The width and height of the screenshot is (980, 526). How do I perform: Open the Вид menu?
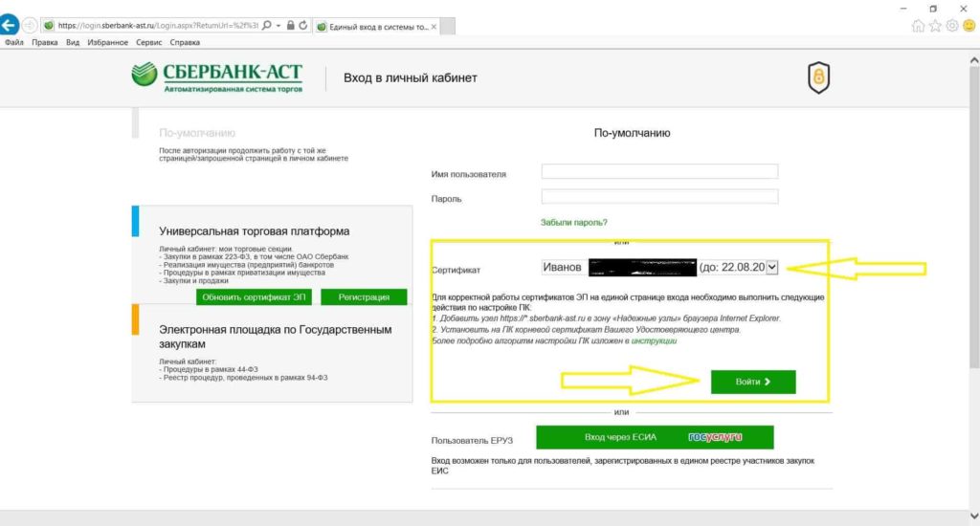point(73,42)
